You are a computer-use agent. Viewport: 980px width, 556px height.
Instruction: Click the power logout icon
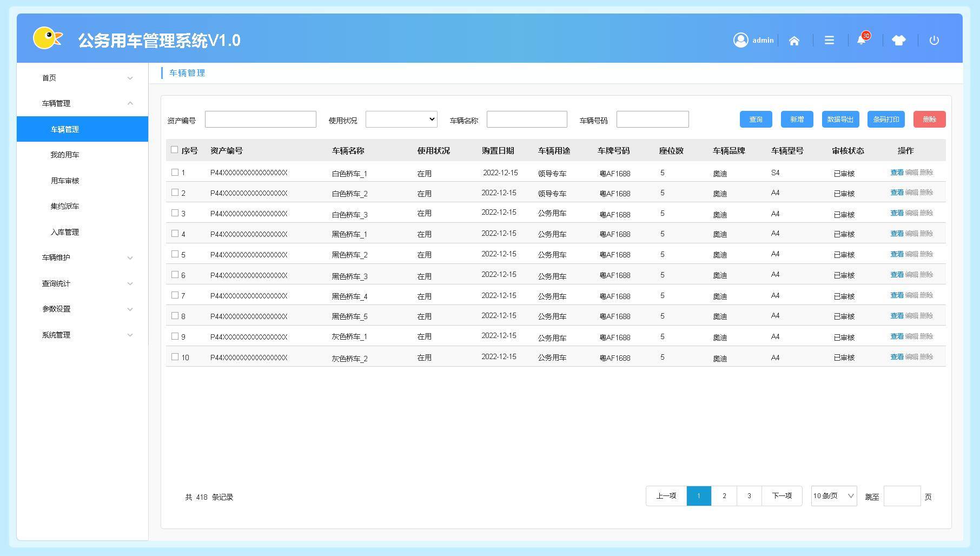[934, 41]
